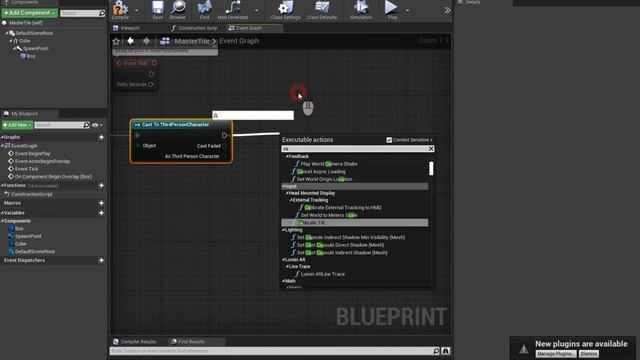Choose Set World Origin Location action

click(x=324, y=179)
